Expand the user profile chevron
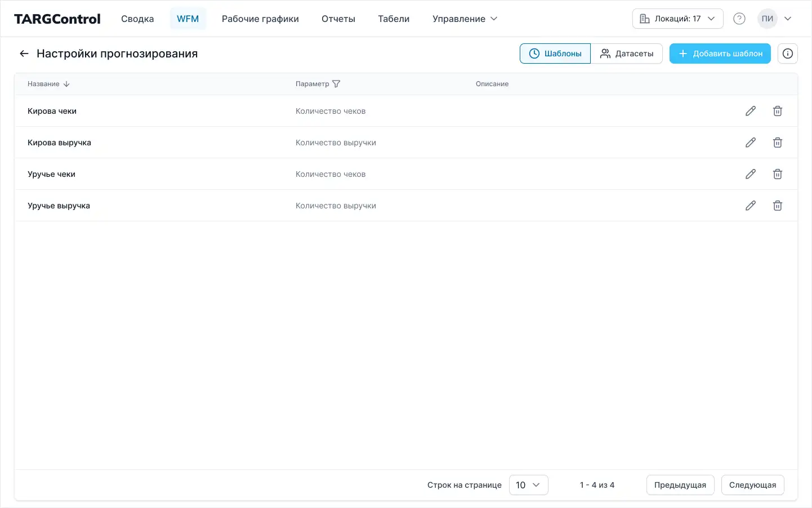The width and height of the screenshot is (812, 508). click(788, 19)
